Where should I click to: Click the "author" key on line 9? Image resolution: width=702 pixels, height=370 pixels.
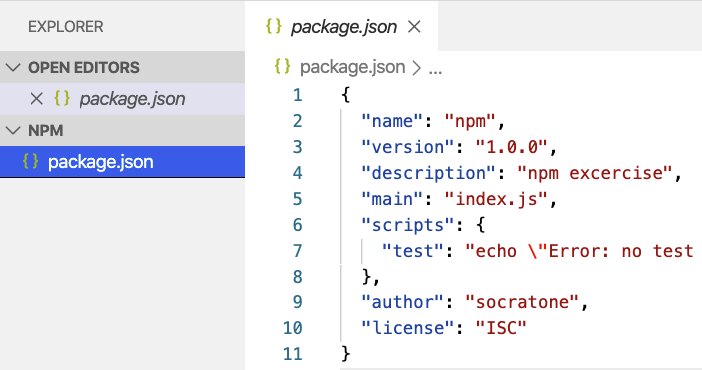coord(402,302)
